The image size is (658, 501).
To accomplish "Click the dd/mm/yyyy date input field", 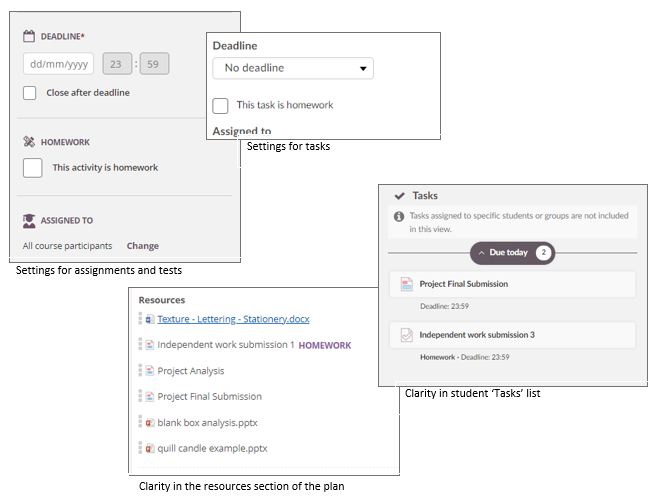I will click(x=58, y=65).
